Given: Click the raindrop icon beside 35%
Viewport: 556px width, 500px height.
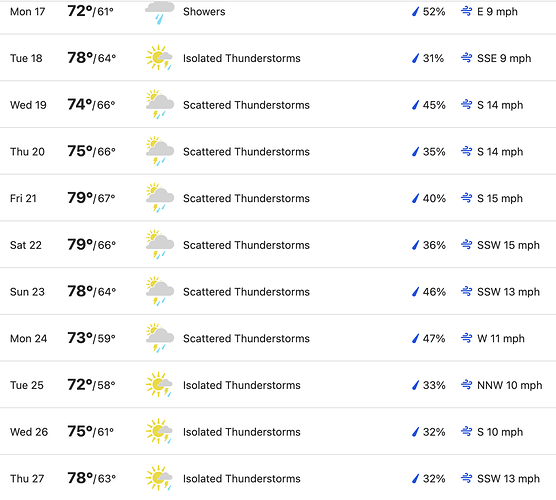Looking at the screenshot, I should 415,152.
